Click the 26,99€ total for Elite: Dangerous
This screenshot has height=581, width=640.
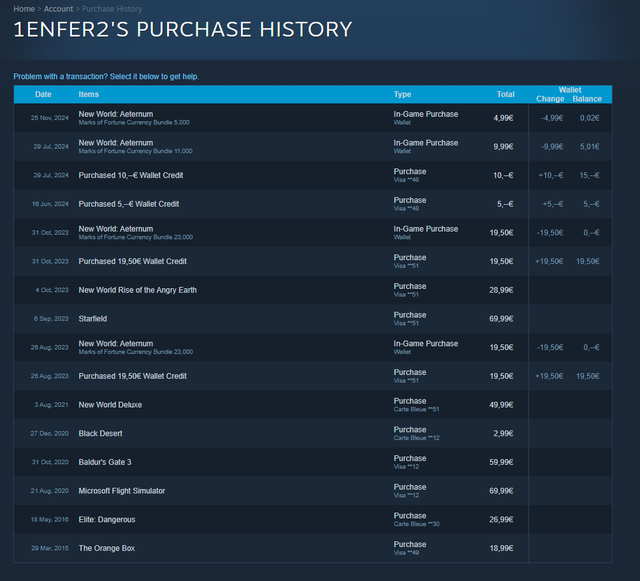501,519
